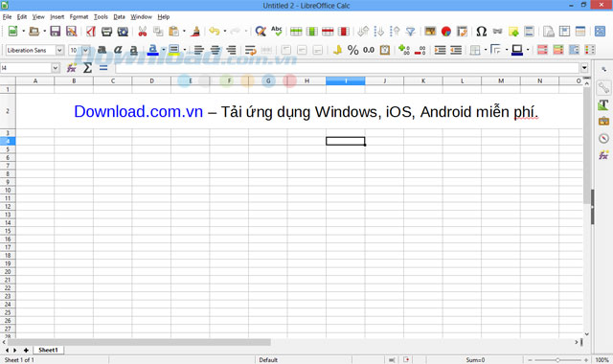This screenshot has width=613, height=364.
Task: Open the File menu
Action: pos(7,17)
